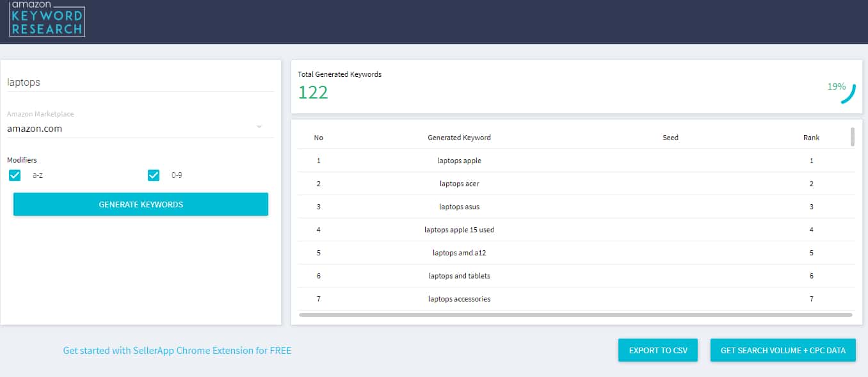Image resolution: width=868 pixels, height=377 pixels.
Task: Toggle the a-z modifier checkbox
Action: (x=15, y=175)
